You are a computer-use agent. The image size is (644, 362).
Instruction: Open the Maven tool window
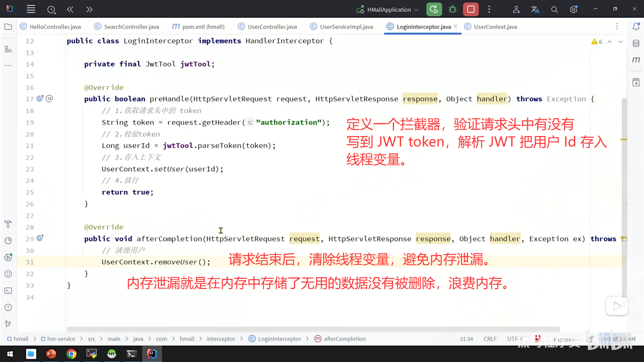pos(636,60)
